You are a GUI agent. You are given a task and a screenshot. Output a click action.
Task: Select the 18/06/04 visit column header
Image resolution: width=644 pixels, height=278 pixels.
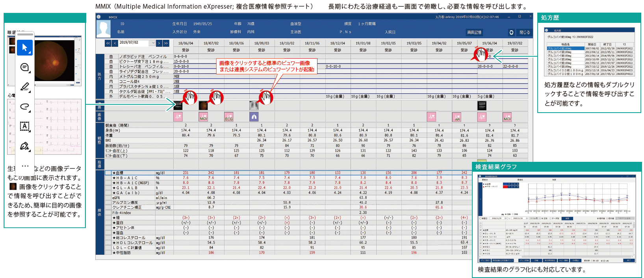[186, 43]
